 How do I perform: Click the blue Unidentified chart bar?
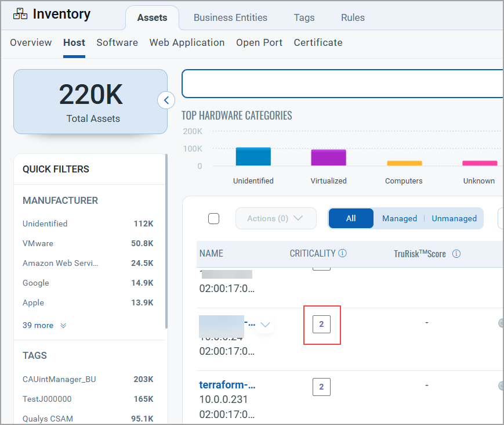click(253, 157)
